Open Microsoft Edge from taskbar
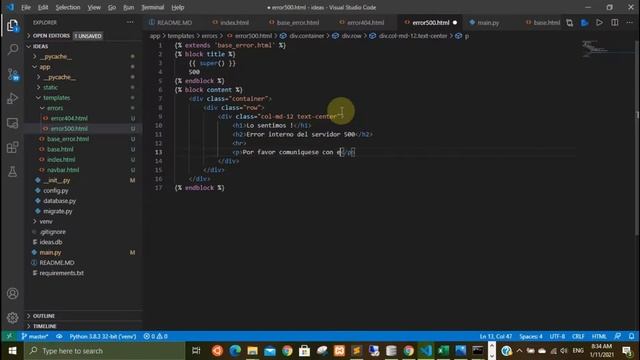The width and height of the screenshot is (640, 360). [235, 351]
